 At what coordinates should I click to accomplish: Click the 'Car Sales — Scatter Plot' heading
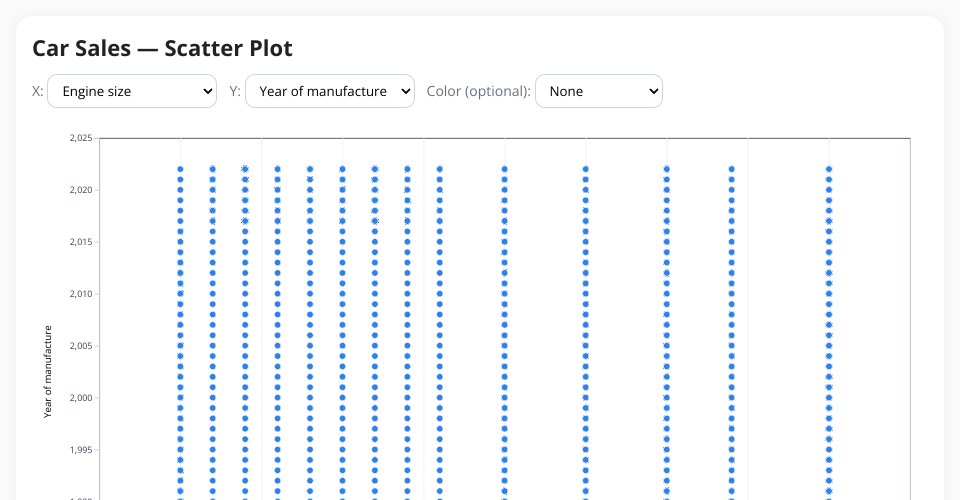(x=162, y=48)
